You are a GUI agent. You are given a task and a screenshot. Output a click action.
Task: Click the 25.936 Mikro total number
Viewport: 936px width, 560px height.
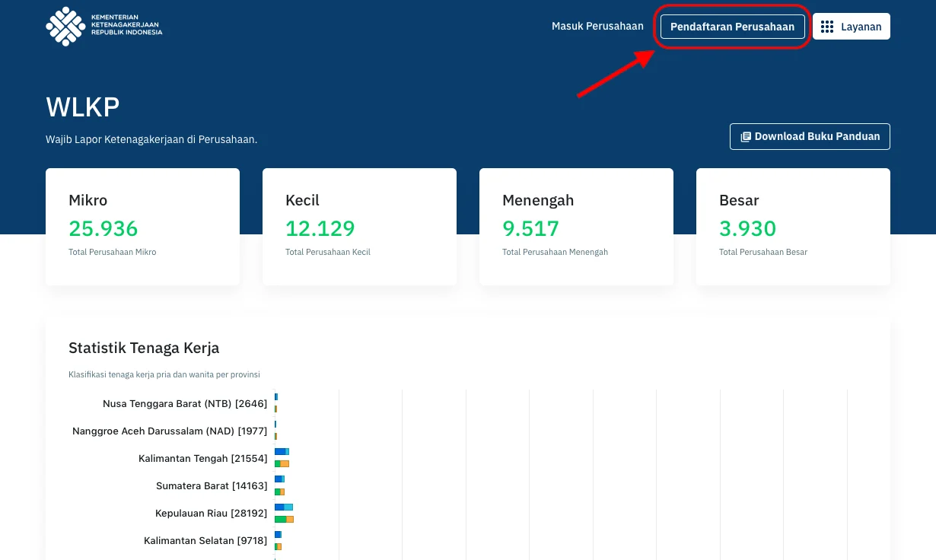pyautogui.click(x=103, y=228)
